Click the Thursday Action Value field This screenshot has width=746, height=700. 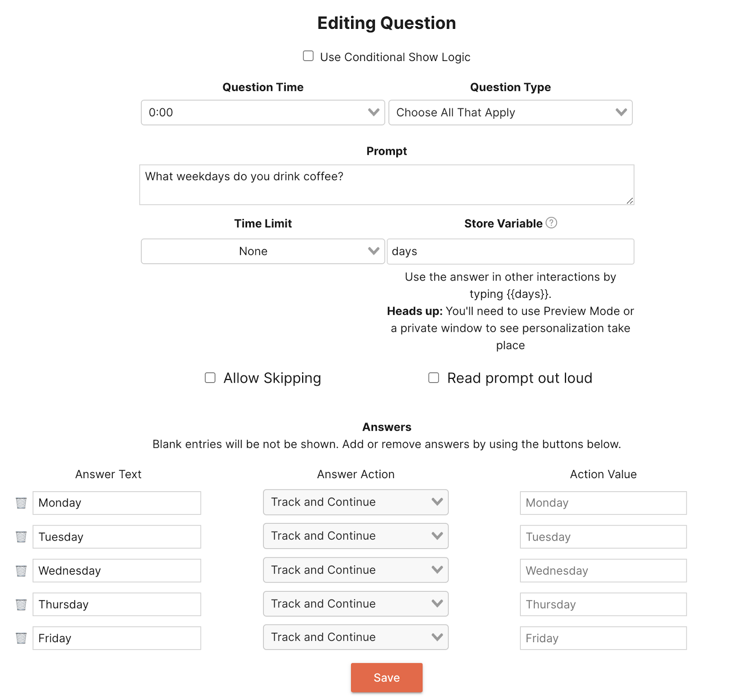coord(603,604)
